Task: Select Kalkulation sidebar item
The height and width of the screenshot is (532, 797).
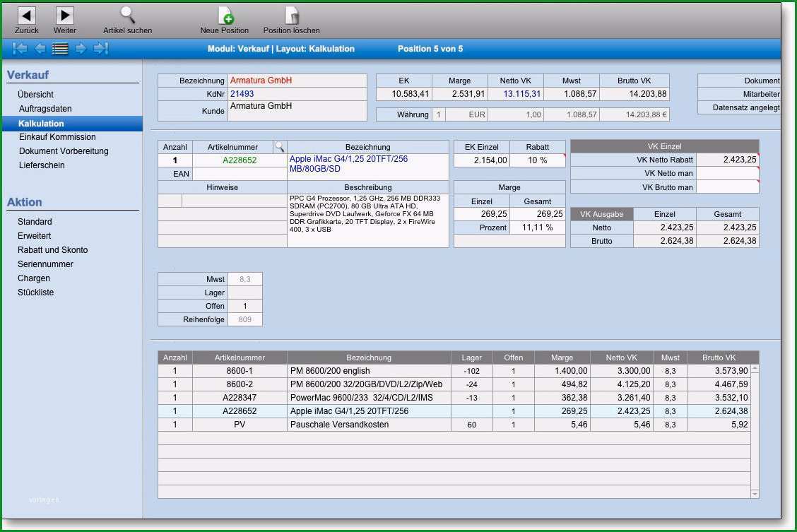Action: point(72,124)
